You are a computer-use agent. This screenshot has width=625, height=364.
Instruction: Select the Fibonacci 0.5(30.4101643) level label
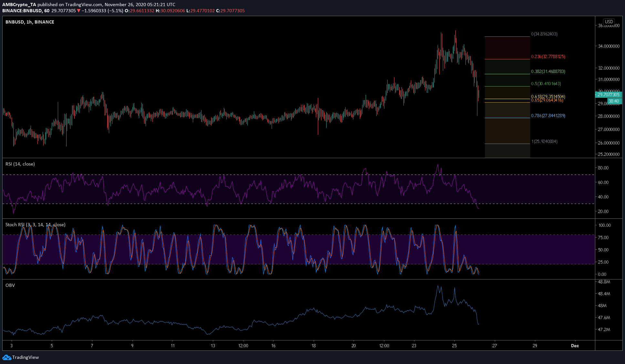click(546, 84)
